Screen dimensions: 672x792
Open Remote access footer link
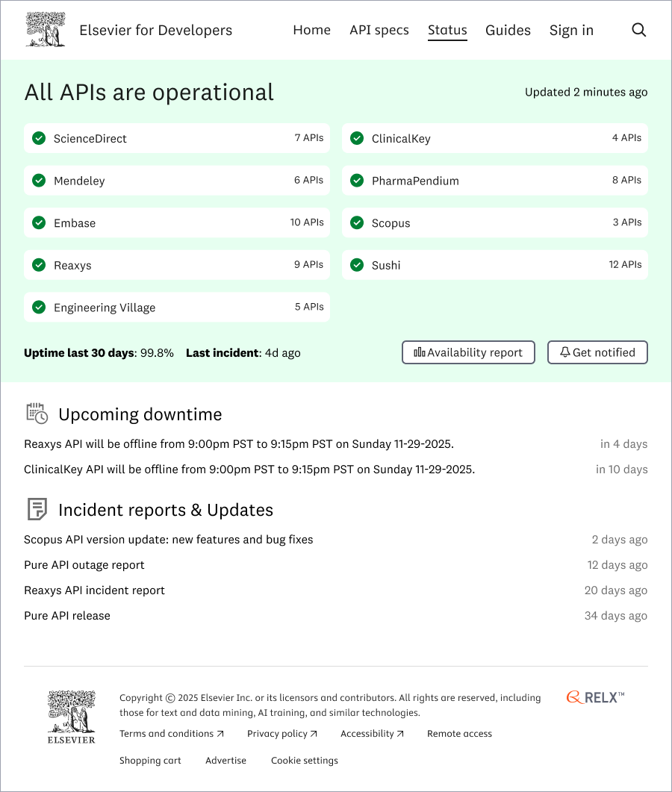[459, 734]
